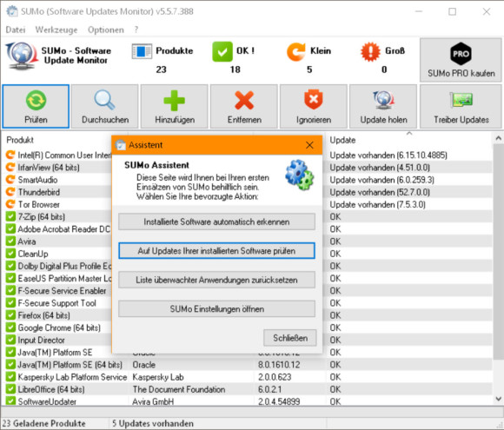Click the update icon beside IrfanView
Screen dimensions: 504x430
click(x=10, y=167)
